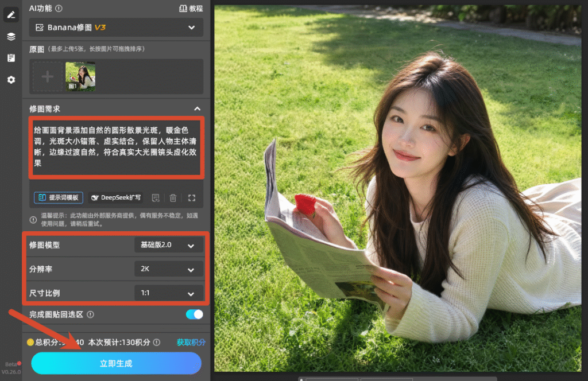Collapse the 修图需求 section chevron
588x381 pixels.
pyautogui.click(x=198, y=108)
